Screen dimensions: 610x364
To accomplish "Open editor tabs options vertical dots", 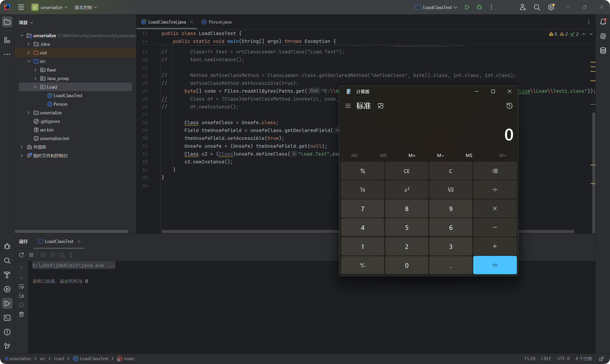I will (589, 22).
